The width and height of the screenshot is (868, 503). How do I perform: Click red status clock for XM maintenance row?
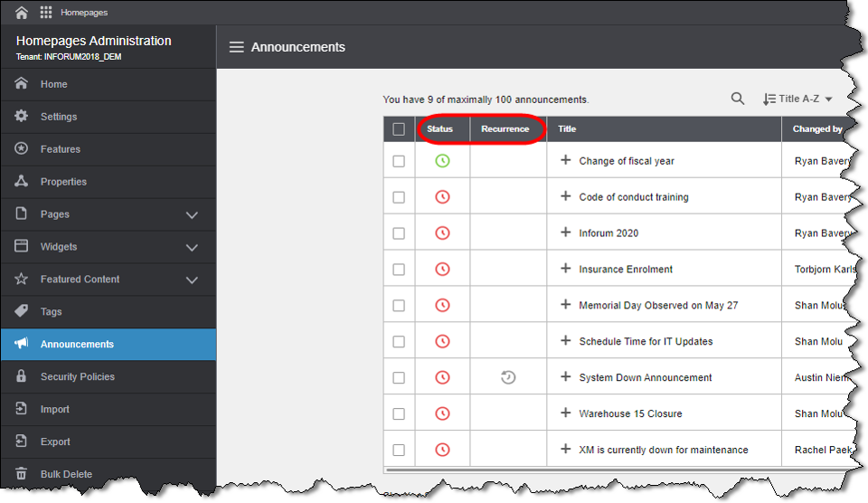[x=442, y=450]
